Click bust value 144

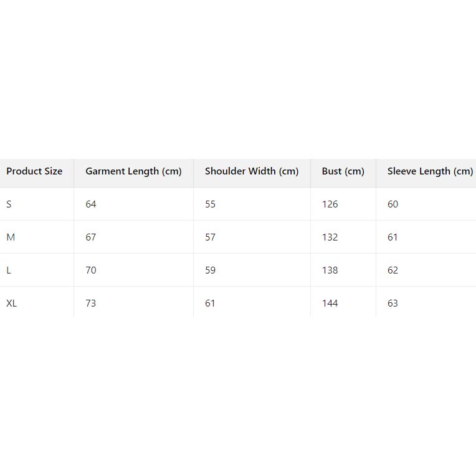[330, 303]
